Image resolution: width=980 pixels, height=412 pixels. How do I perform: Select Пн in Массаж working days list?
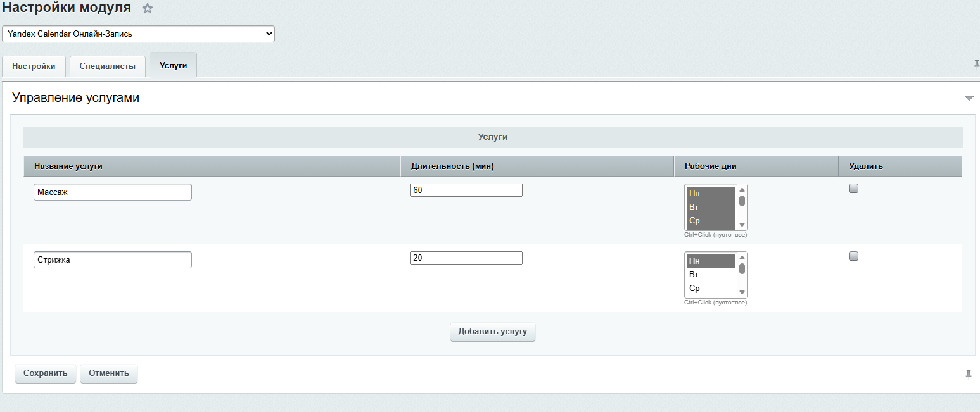[x=711, y=193]
